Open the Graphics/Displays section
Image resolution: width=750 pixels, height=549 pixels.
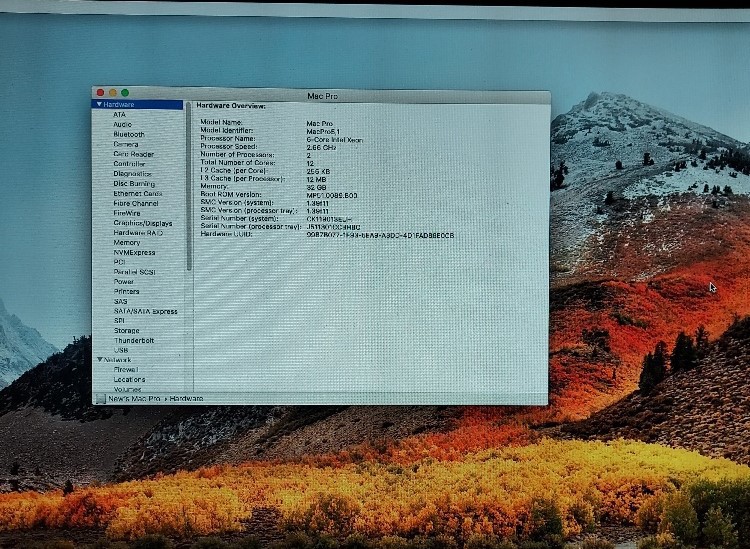pyautogui.click(x=143, y=223)
